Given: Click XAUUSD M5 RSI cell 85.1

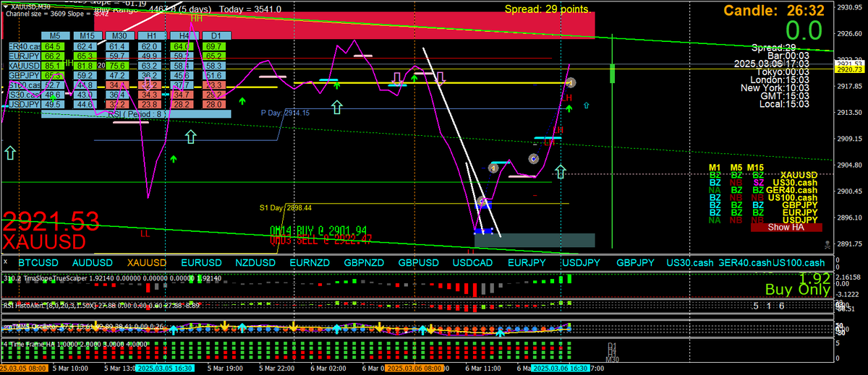Looking at the screenshot, I should click(x=53, y=65).
